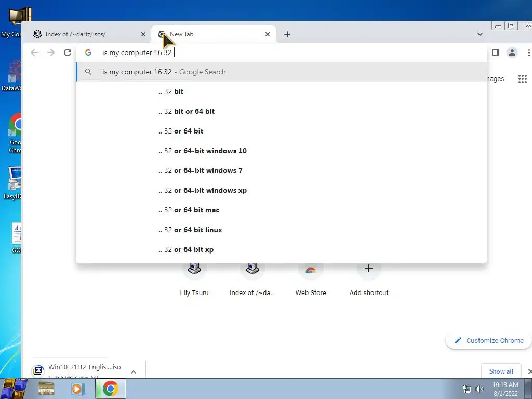The width and height of the screenshot is (532, 399).
Task: Choose the "32 bit or 64 bit" suggestion
Action: tap(282, 111)
